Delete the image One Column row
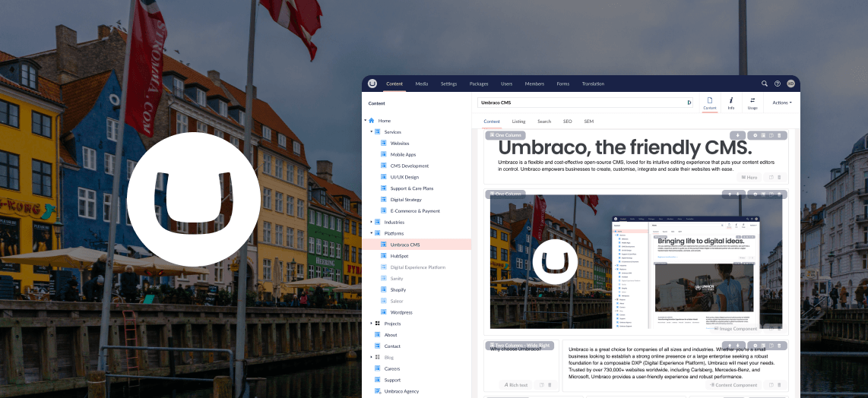The width and height of the screenshot is (868, 398). click(779, 194)
